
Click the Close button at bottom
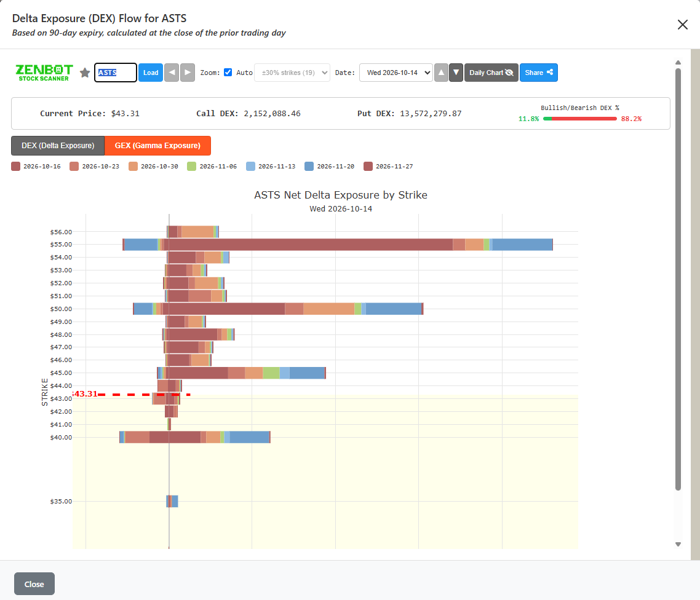pyautogui.click(x=34, y=584)
